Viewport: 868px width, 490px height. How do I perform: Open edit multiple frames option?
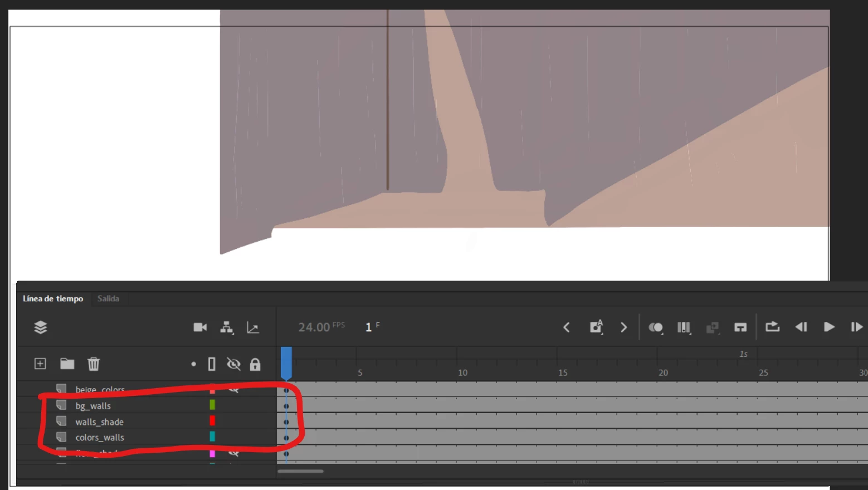(x=684, y=327)
